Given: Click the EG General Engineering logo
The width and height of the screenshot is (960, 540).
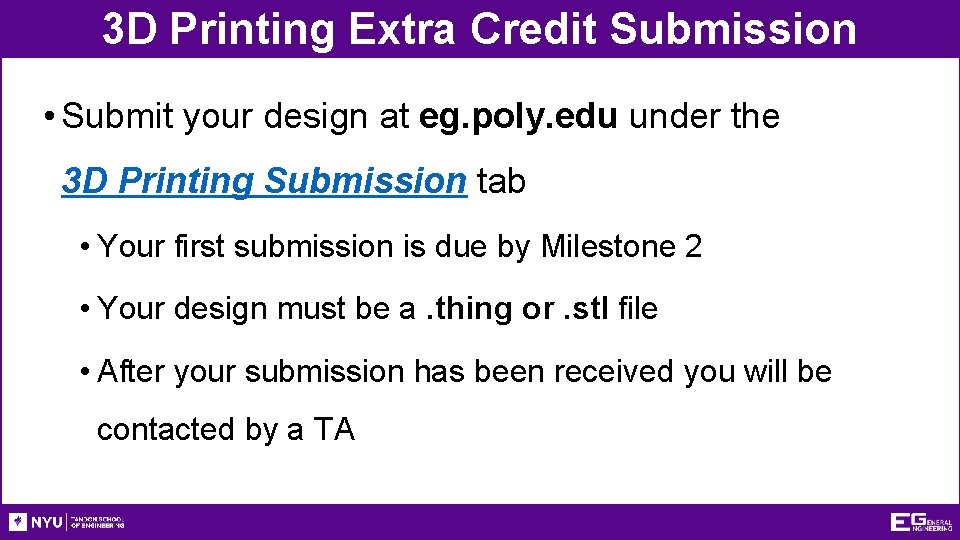Looking at the screenshot, I should click(920, 522).
